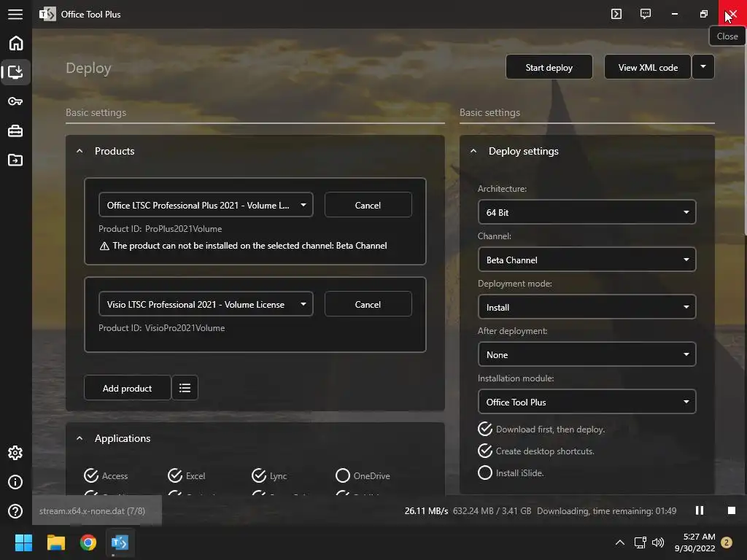
Task: Select the left Basic settings tab
Action: [x=96, y=113]
